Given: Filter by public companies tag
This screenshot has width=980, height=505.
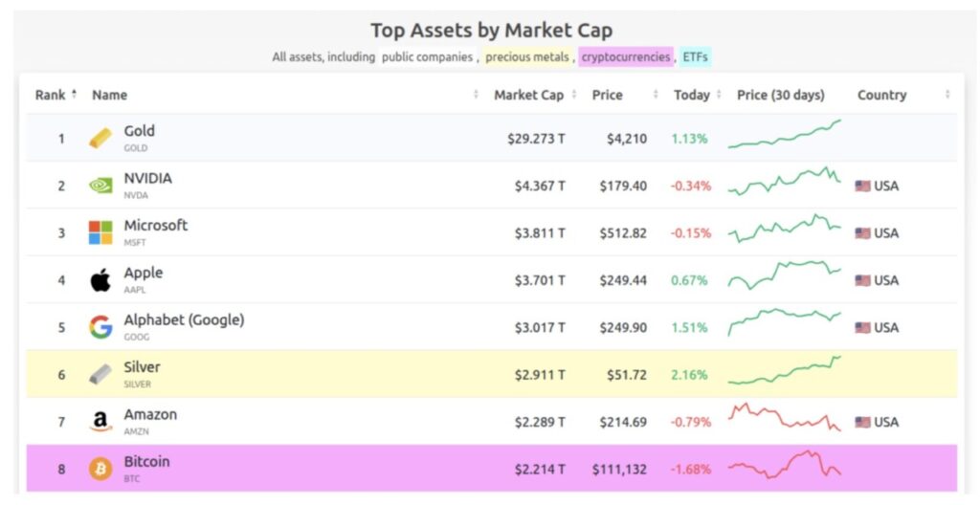Looking at the screenshot, I should pos(427,57).
